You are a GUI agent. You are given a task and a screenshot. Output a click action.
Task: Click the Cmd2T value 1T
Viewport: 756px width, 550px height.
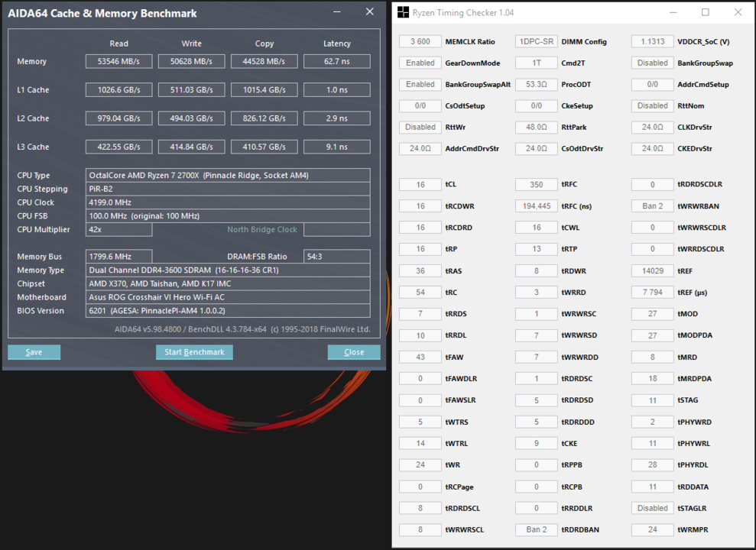(537, 63)
